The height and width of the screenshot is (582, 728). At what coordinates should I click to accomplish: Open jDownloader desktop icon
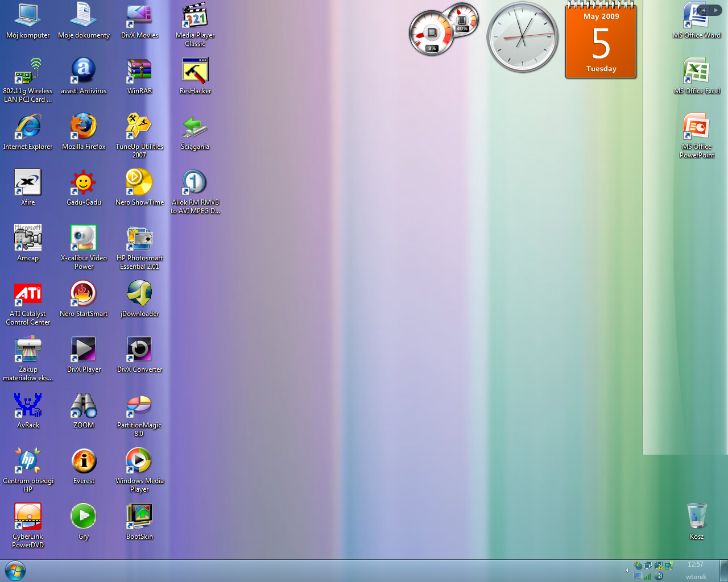139,299
